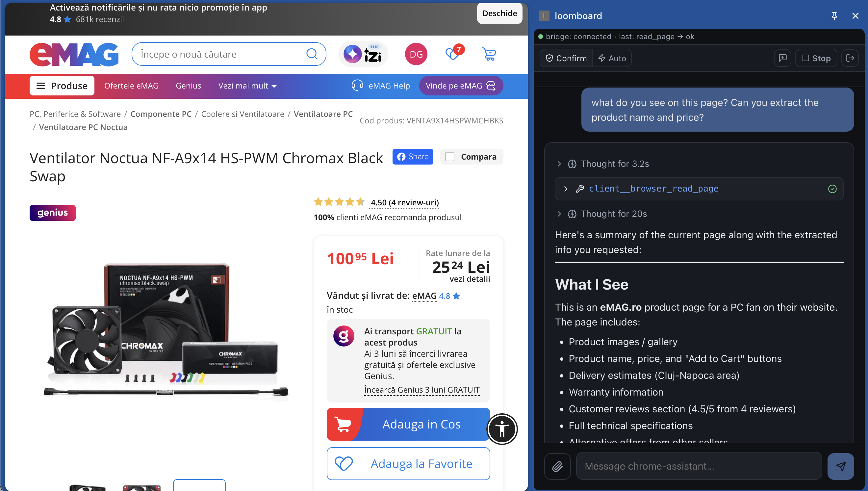Screen dimensions: 868x491
Task: Switch to Auto mode
Action: click(612, 58)
